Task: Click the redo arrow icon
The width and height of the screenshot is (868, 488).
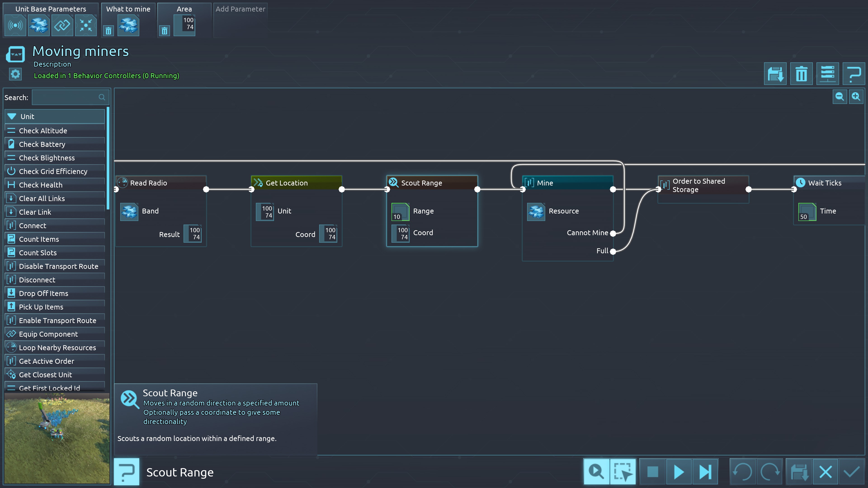Action: tap(770, 472)
